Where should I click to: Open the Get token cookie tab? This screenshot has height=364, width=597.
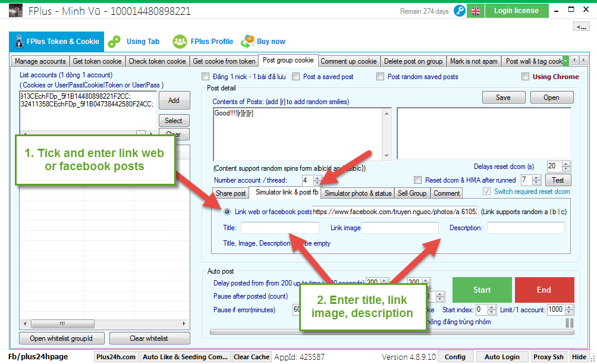pos(97,61)
